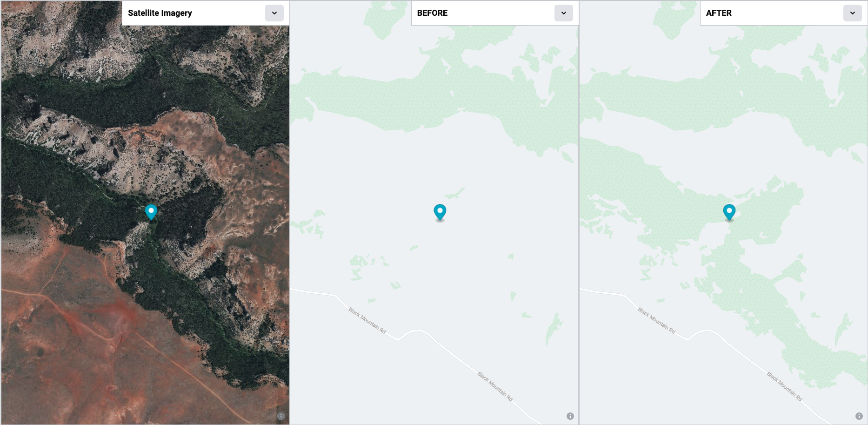Screen dimensions: 868x425
Task: Expand the AFTER dropdown arrow
Action: [853, 13]
